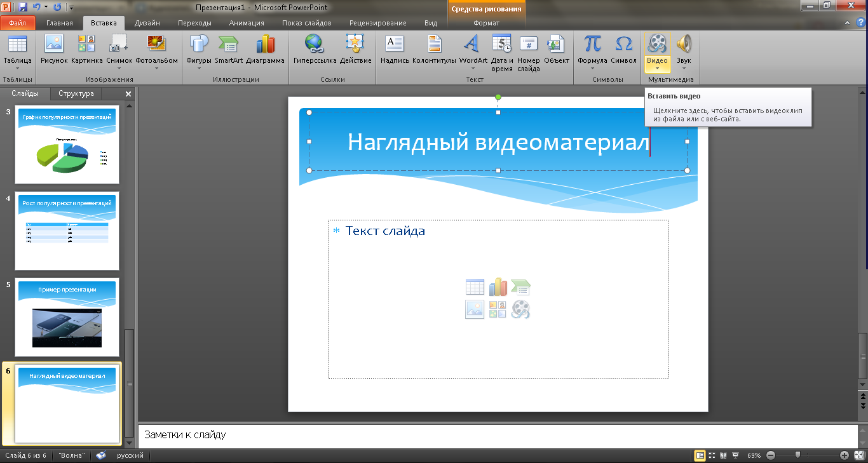Click the clip art icon in slide placeholder

point(498,309)
